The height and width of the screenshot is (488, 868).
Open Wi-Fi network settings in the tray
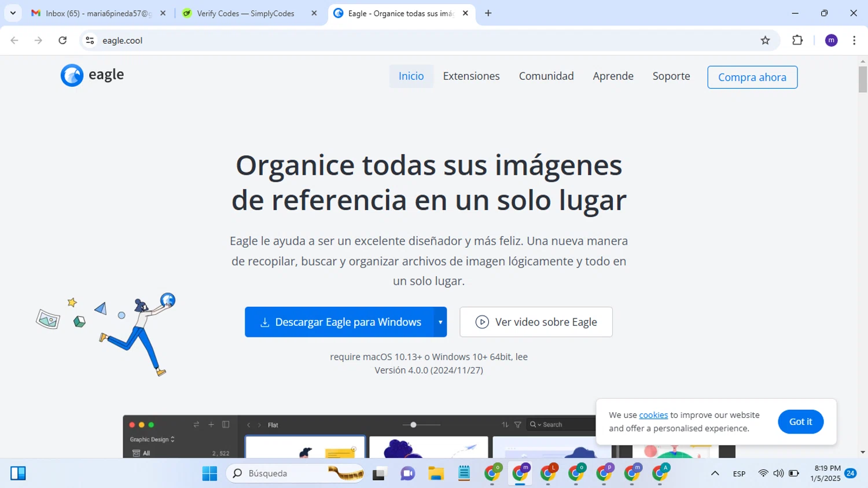(763, 474)
